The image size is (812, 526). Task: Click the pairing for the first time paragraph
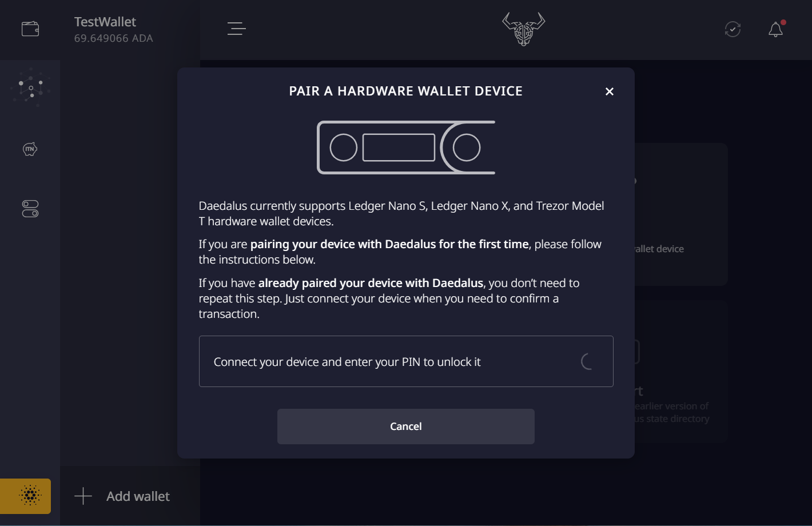[400, 252]
